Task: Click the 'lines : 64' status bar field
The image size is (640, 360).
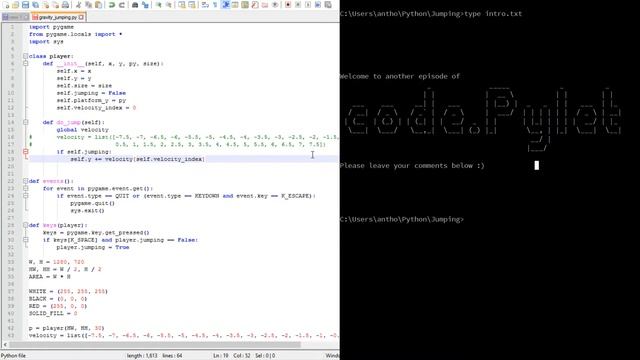Action: tap(172, 356)
